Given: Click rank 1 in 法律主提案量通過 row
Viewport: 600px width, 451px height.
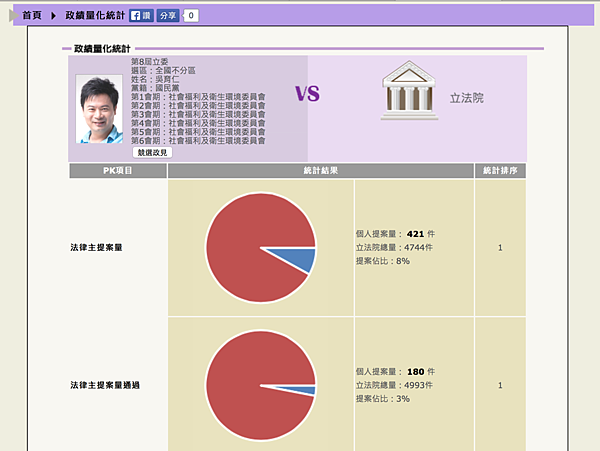Looking at the screenshot, I should tap(500, 385).
